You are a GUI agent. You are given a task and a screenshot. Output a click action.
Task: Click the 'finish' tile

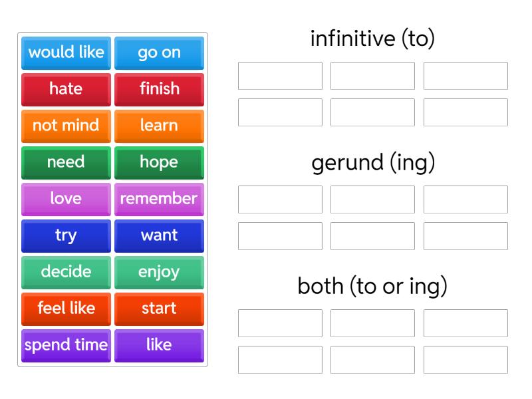click(x=159, y=89)
